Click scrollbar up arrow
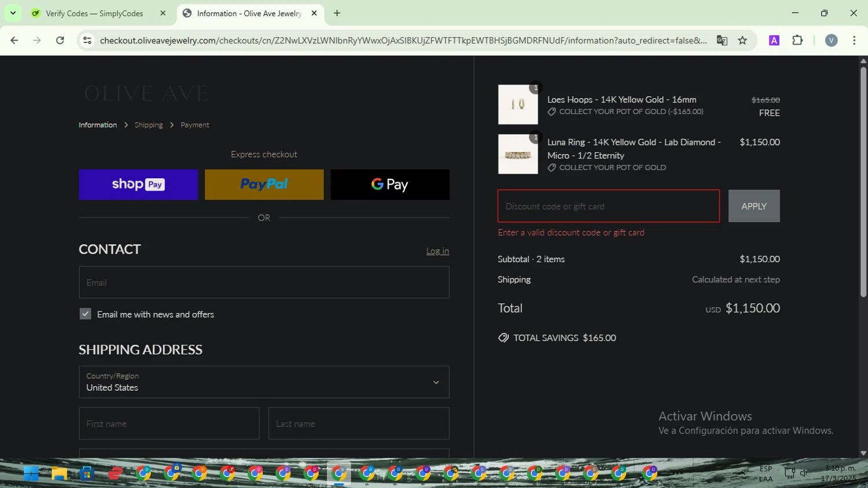Image resolution: width=868 pixels, height=488 pixels. [x=863, y=60]
